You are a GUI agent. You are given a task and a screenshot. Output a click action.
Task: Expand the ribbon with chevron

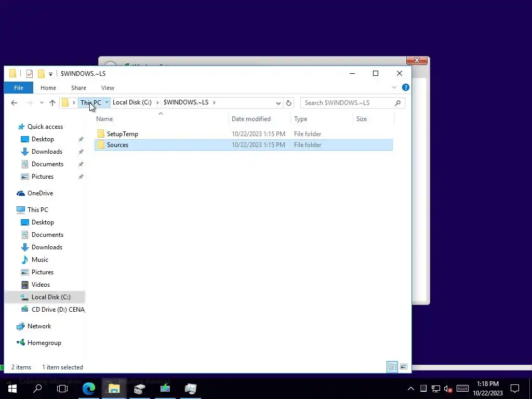point(394,87)
